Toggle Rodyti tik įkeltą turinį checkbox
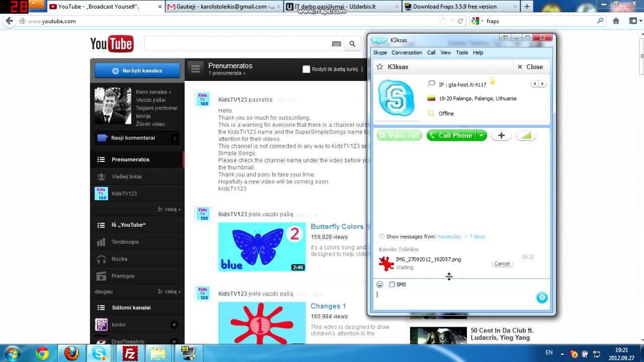The height and width of the screenshot is (362, 644). [x=306, y=69]
